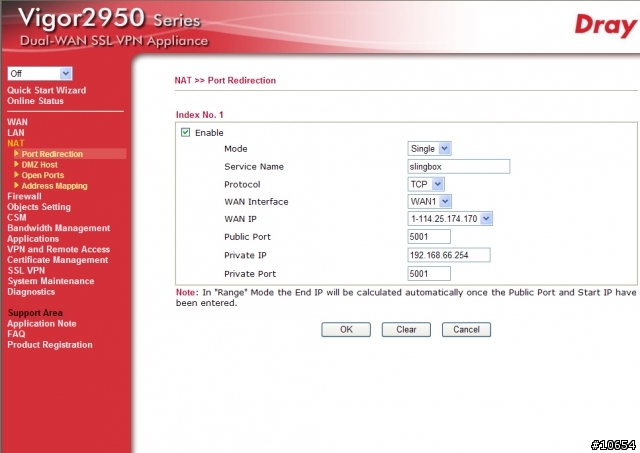Select the LAN menu item

click(16, 133)
